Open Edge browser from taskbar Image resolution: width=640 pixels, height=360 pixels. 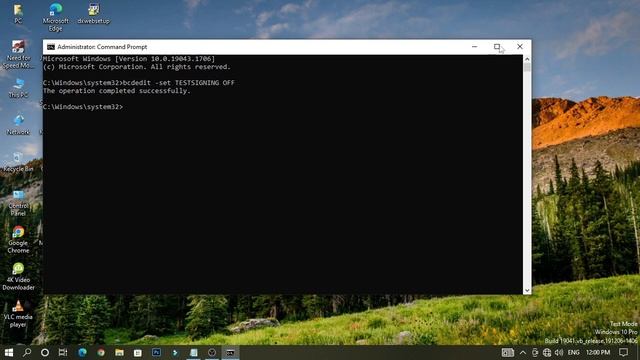click(x=82, y=352)
